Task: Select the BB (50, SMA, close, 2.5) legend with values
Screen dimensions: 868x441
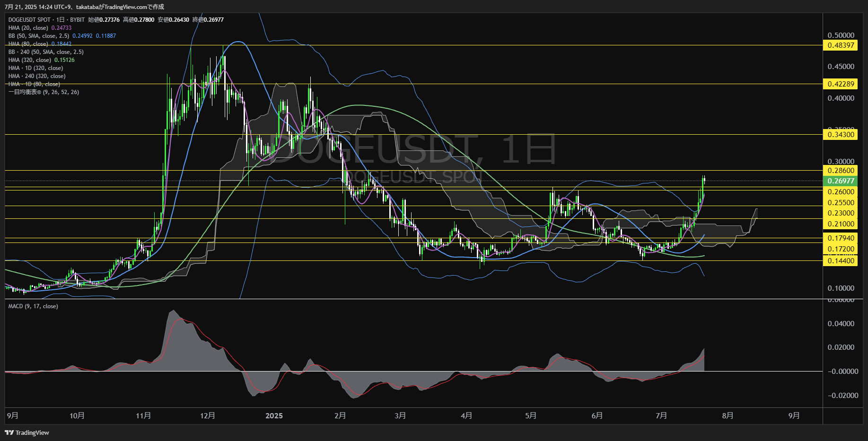Action: pos(62,36)
